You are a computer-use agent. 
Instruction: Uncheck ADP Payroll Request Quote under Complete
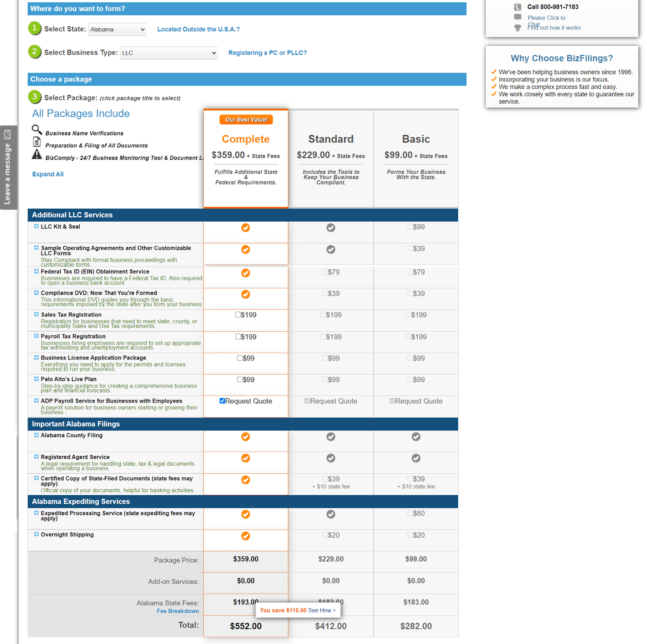click(222, 401)
